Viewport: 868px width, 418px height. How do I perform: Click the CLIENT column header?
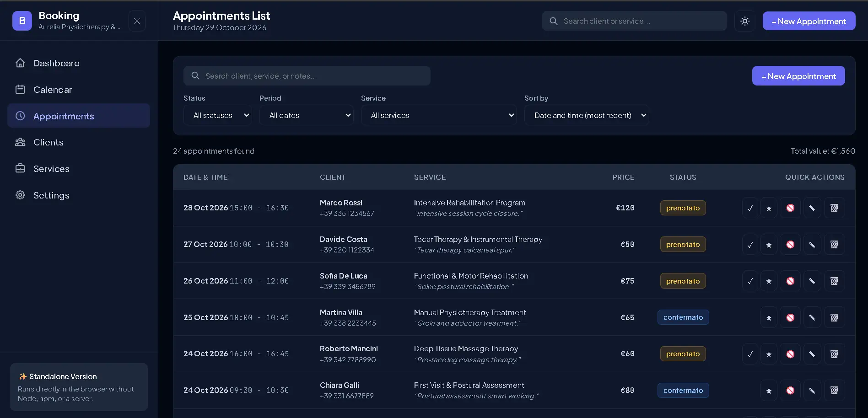(333, 177)
